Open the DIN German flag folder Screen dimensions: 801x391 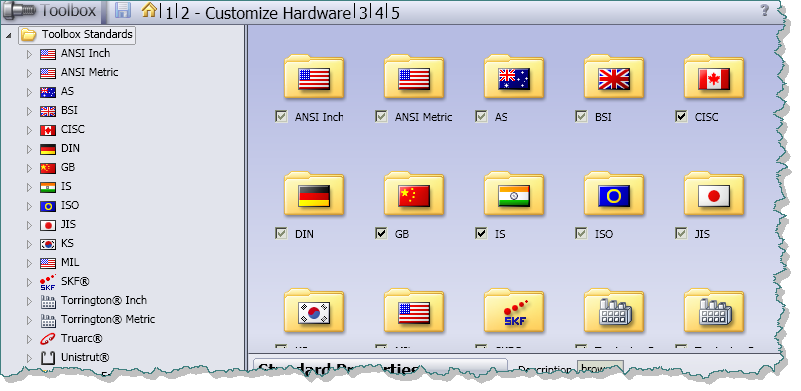pos(314,194)
